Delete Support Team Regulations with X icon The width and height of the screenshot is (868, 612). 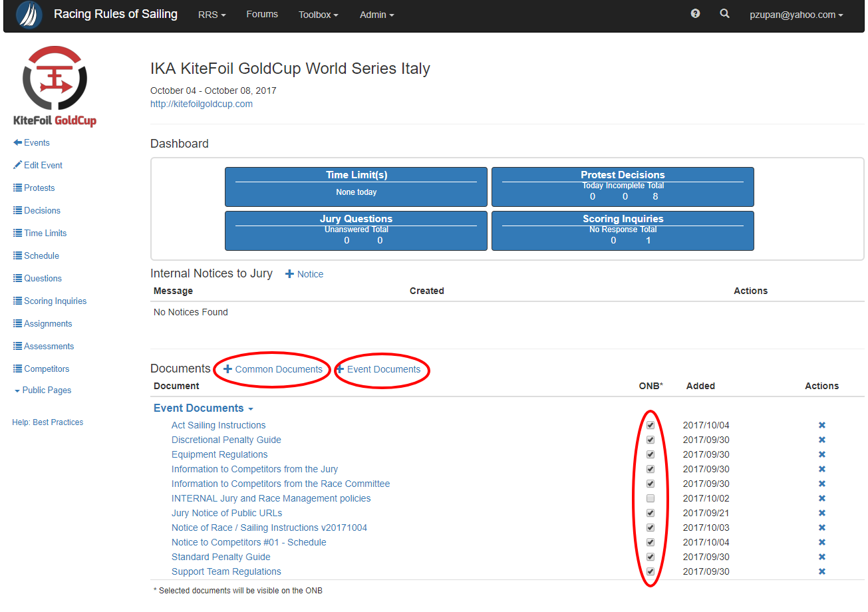coord(821,571)
